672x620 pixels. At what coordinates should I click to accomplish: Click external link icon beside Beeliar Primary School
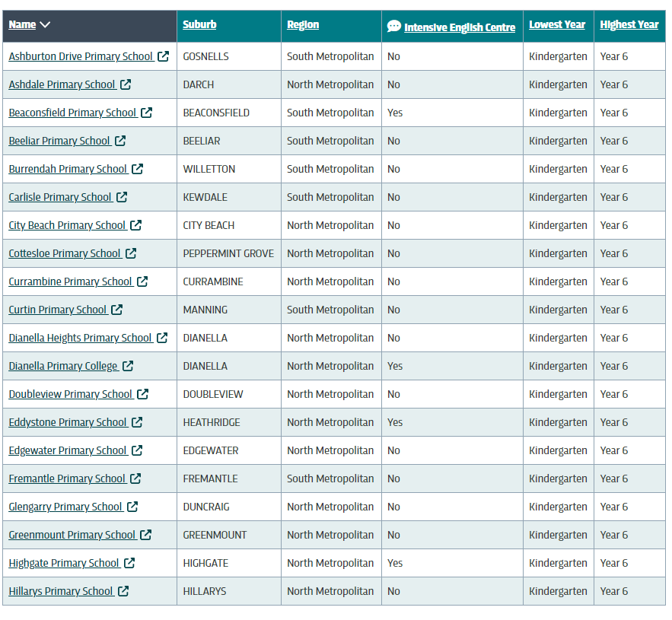(x=120, y=141)
